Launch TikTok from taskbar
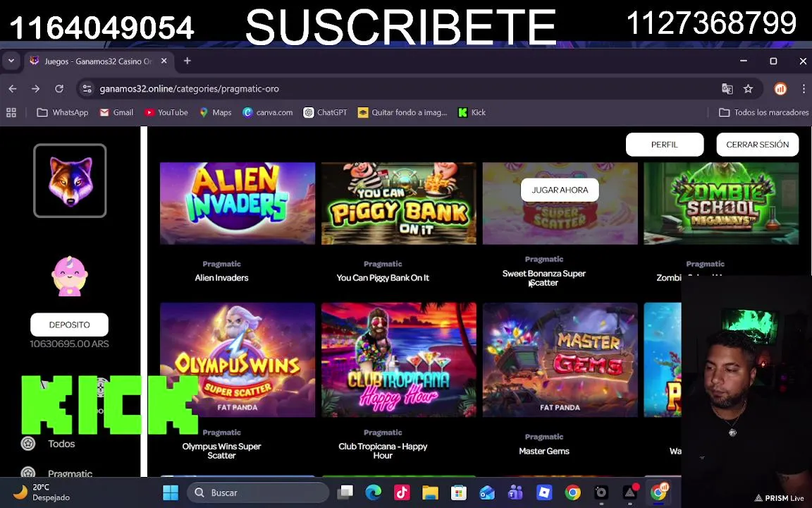 (402, 492)
